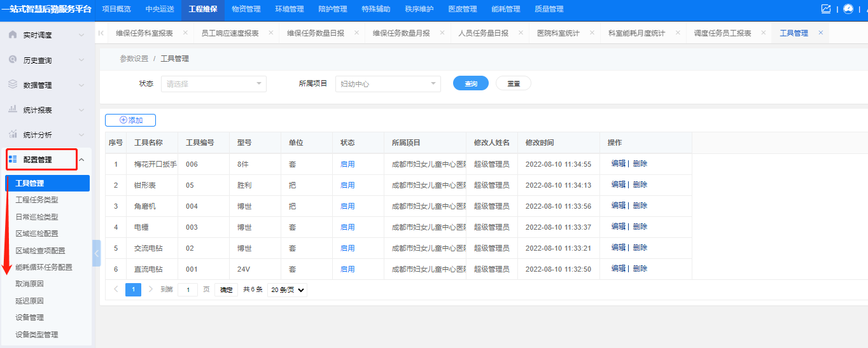Click the page number input field

tap(187, 289)
